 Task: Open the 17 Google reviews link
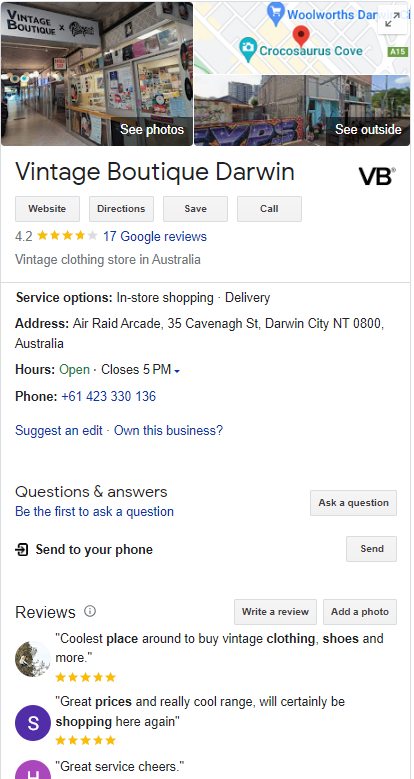pos(155,236)
